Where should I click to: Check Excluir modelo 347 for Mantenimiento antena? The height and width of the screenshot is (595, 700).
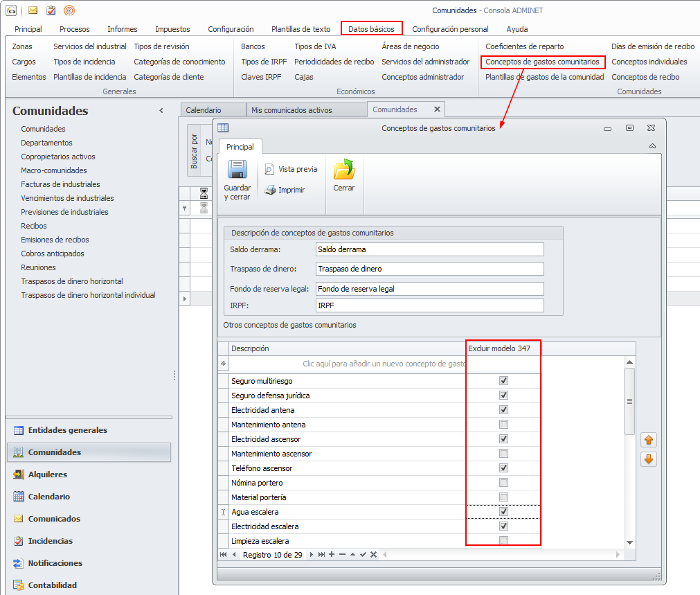503,425
